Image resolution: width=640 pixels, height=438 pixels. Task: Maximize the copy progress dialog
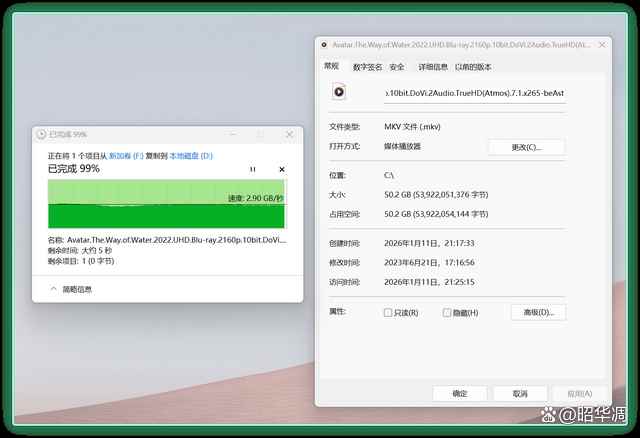coord(260,134)
